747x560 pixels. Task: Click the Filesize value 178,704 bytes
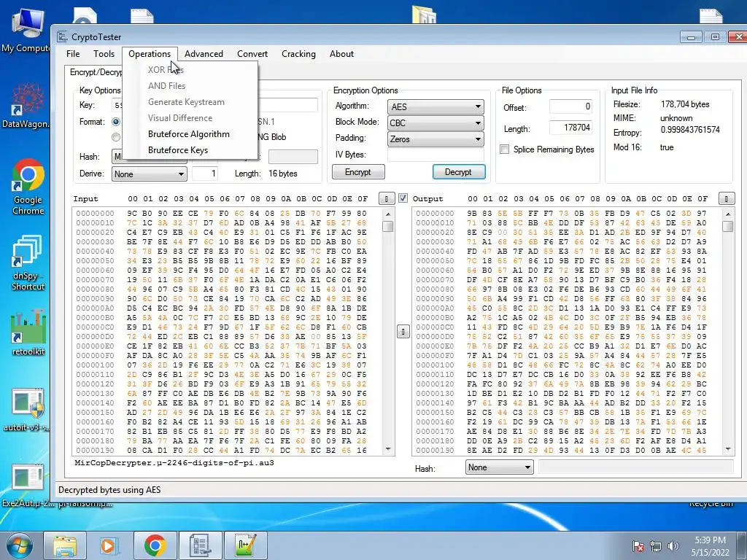[684, 104]
